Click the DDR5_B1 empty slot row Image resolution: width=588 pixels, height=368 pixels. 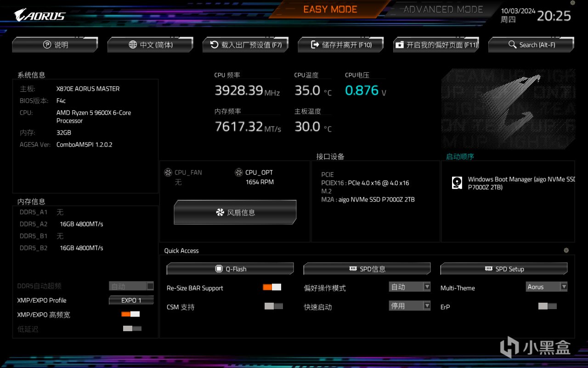(x=42, y=236)
